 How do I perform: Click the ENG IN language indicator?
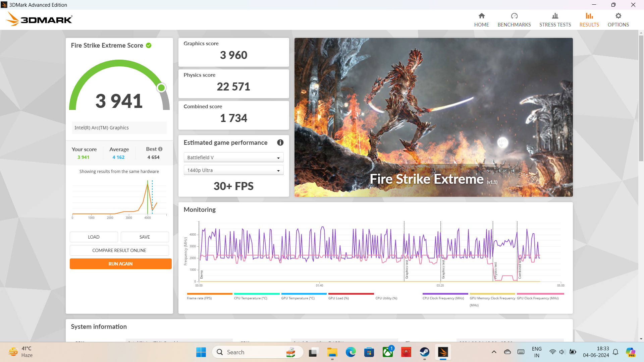pyautogui.click(x=537, y=352)
